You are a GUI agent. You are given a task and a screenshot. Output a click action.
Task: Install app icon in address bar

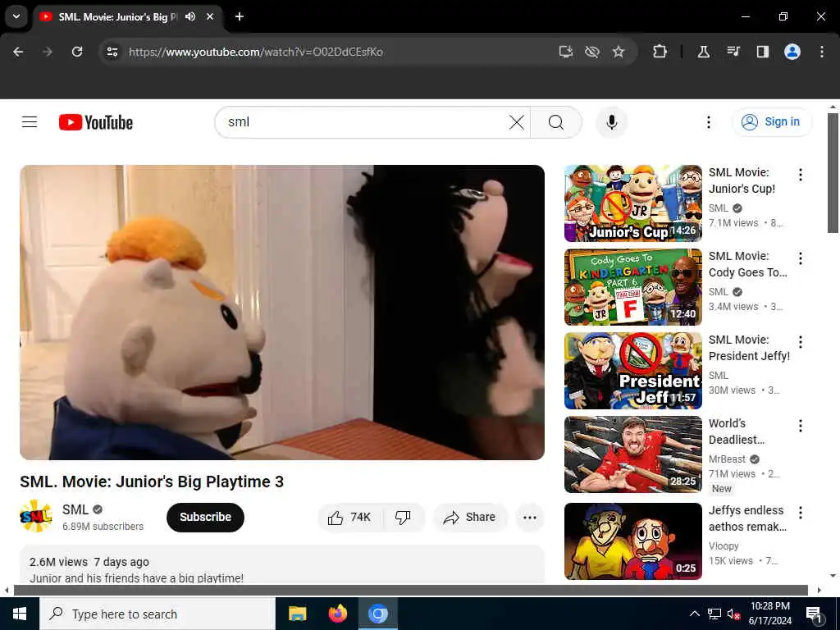tap(566, 52)
